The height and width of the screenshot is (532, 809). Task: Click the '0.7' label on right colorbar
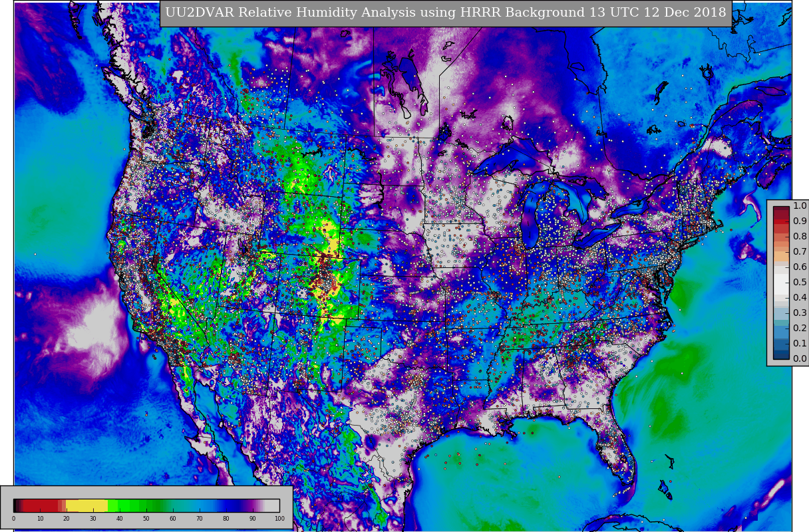[x=800, y=252]
